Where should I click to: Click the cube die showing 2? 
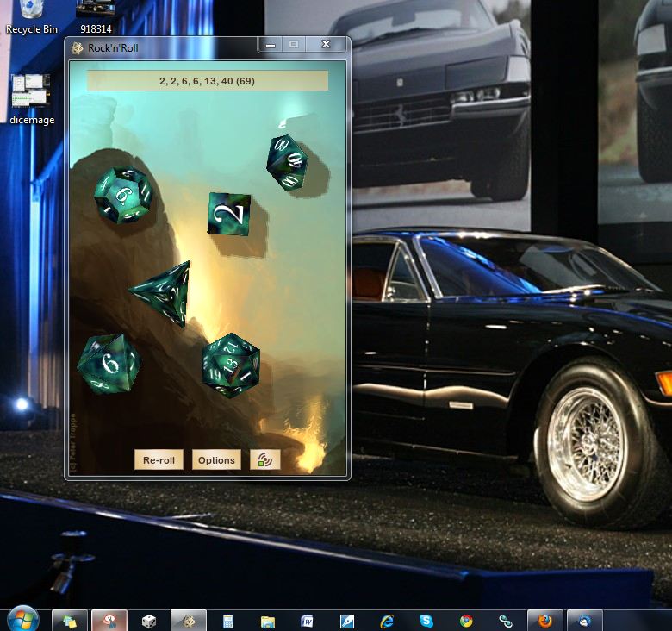click(x=229, y=214)
